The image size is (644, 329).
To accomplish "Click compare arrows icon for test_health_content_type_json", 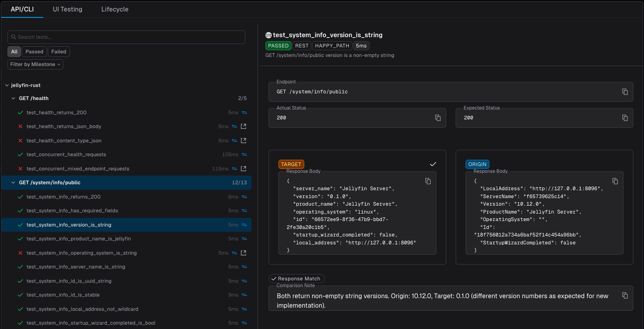I will 234,141.
